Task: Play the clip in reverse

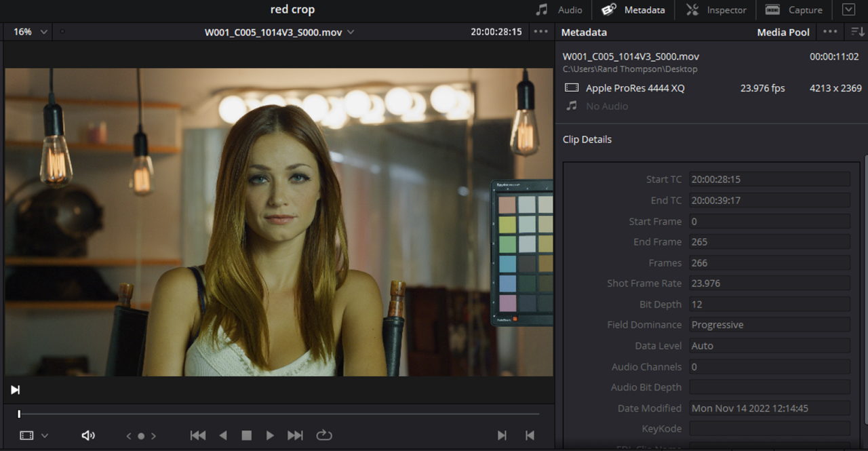Action: (223, 435)
